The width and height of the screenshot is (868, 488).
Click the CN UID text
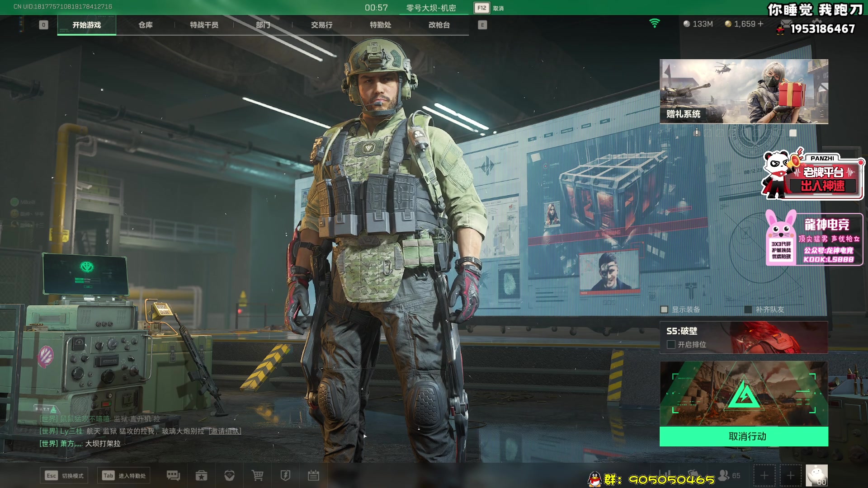pos(63,6)
